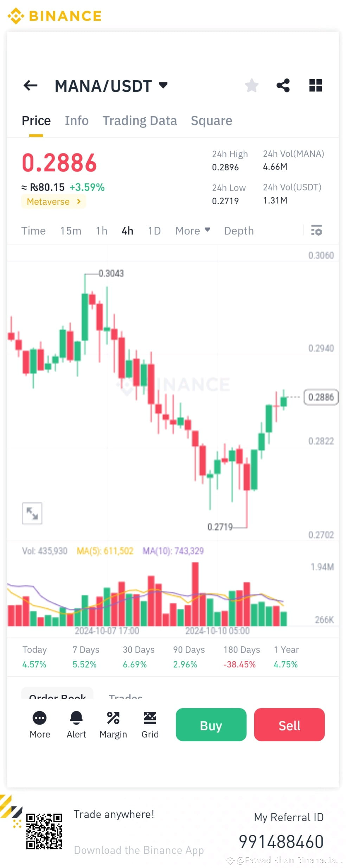Open the Square tab

[211, 121]
